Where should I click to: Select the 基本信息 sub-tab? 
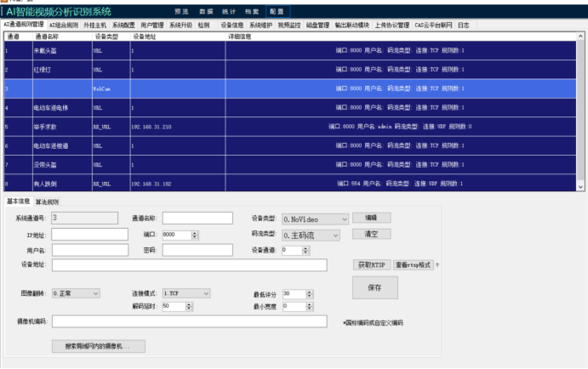(19, 202)
